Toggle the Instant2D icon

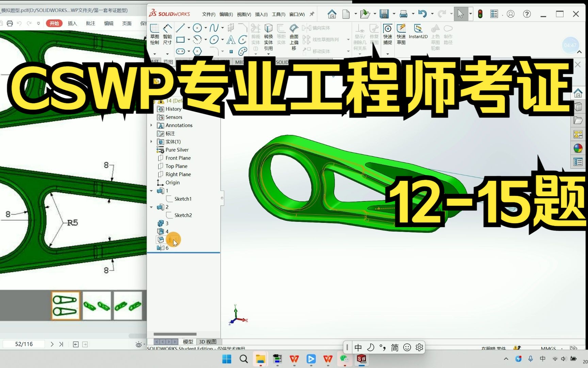point(418,28)
